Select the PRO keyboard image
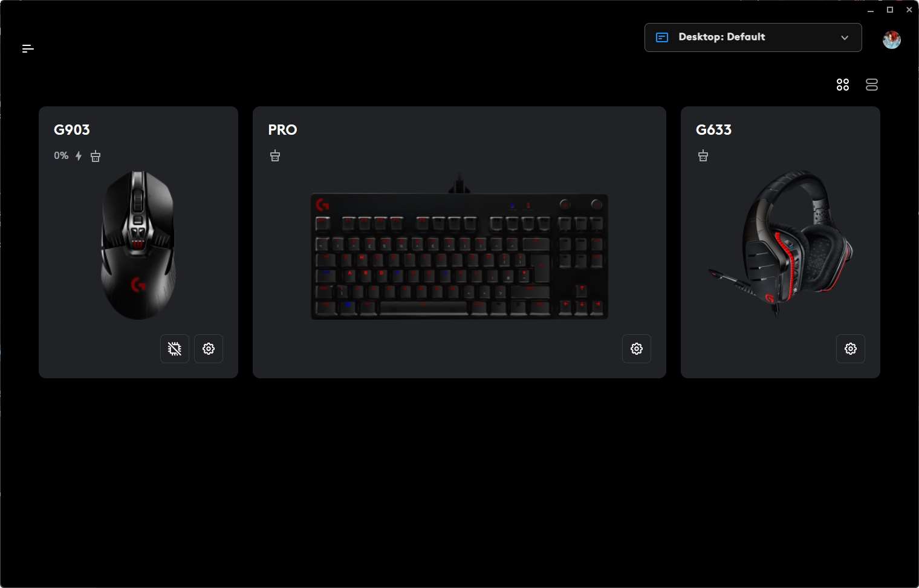919x588 pixels. pyautogui.click(x=459, y=247)
